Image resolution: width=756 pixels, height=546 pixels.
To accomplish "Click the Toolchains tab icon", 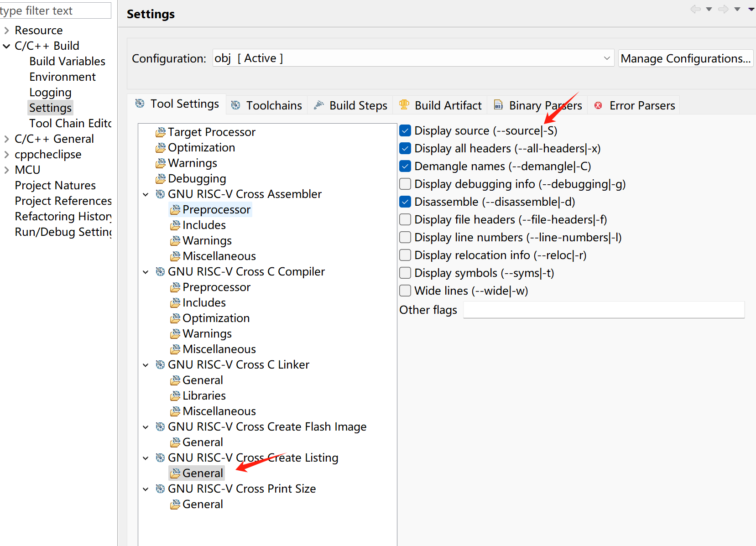I will (x=236, y=105).
